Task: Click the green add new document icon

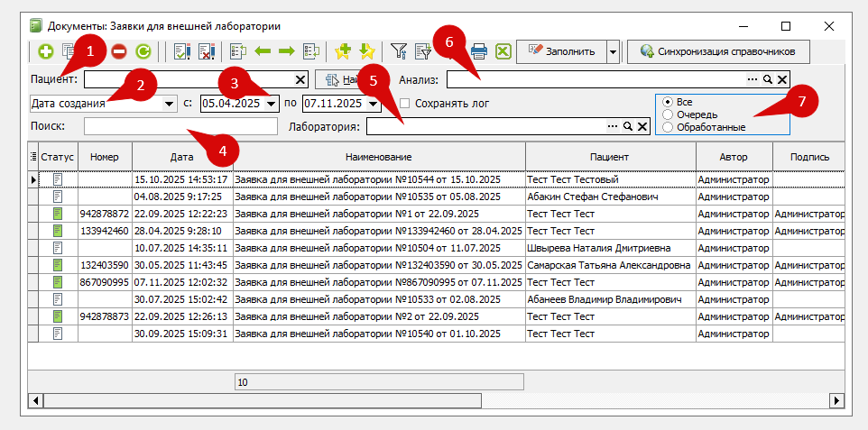Action: 44,52
